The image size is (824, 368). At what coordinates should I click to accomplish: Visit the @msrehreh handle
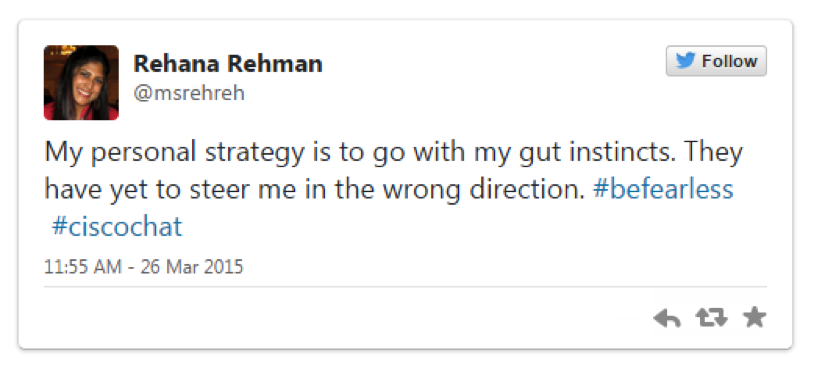coord(189,94)
